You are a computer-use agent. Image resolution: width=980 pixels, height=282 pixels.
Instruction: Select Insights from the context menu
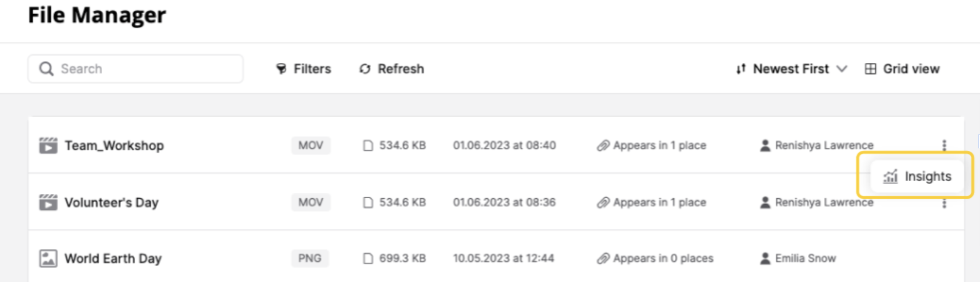tap(917, 176)
